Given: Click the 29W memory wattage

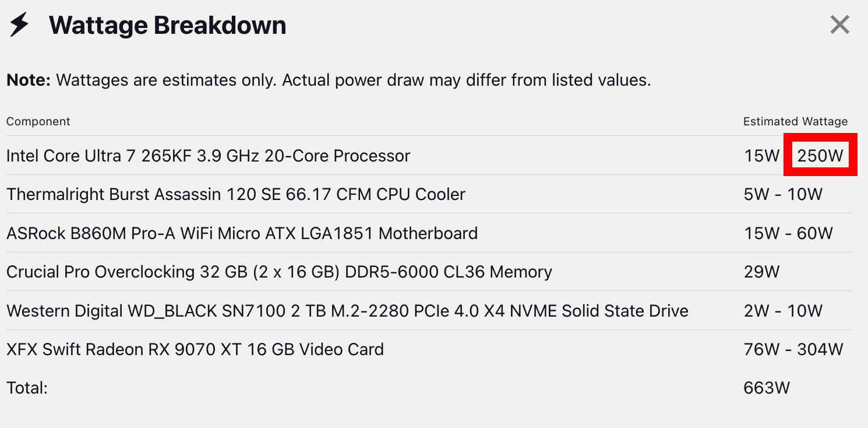Looking at the screenshot, I should pos(761,272).
